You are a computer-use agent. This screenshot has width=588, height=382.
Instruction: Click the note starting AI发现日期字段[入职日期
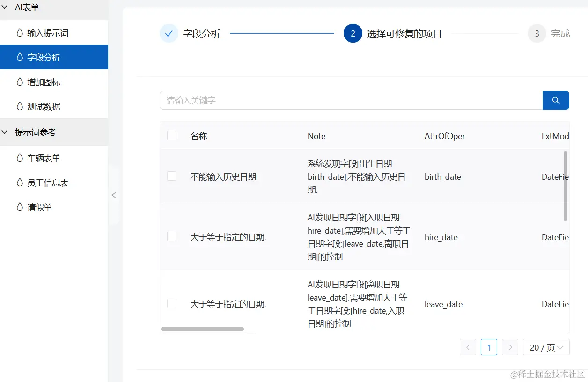point(359,237)
